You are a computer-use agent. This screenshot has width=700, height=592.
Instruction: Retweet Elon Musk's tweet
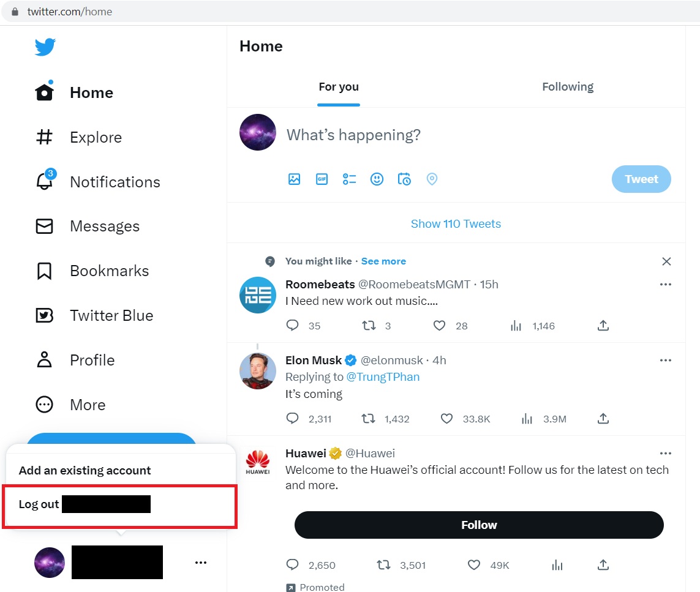point(368,419)
